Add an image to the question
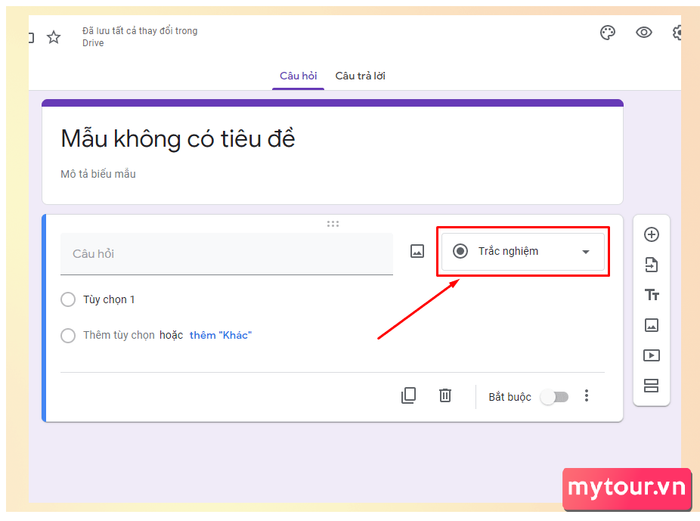 [x=417, y=251]
